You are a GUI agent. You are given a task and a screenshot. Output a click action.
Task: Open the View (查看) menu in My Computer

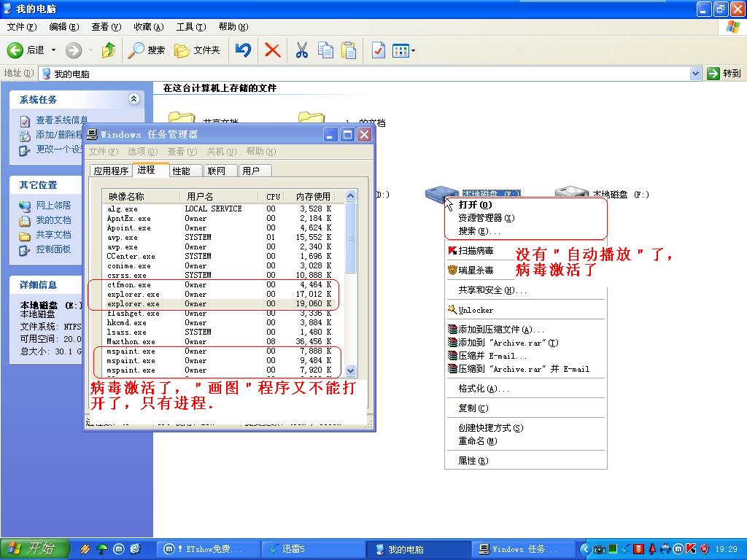pyautogui.click(x=106, y=27)
